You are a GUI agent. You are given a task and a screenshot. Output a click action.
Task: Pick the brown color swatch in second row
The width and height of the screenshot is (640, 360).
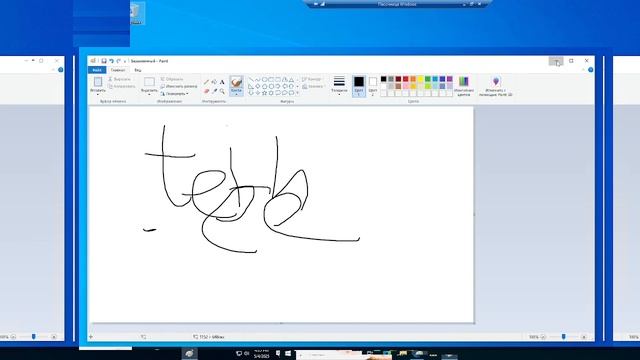pyautogui.click(x=398, y=86)
